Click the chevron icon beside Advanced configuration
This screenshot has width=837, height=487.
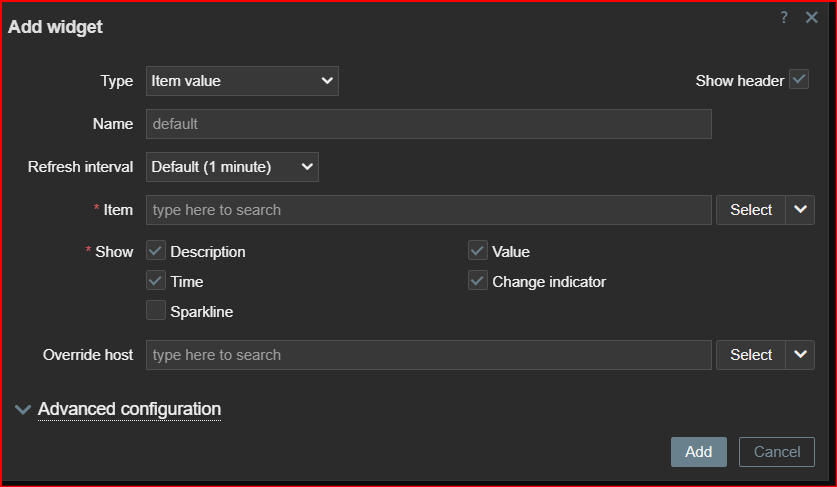[23, 410]
